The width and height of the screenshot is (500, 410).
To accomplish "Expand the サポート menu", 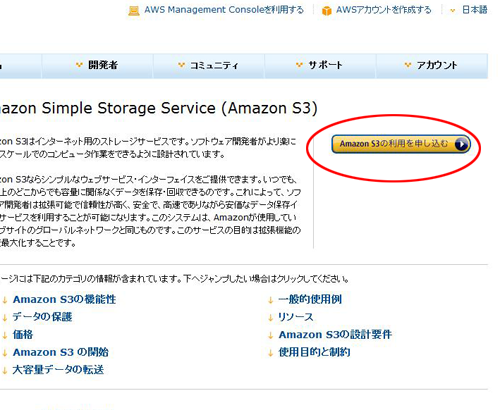I will tap(320, 65).
